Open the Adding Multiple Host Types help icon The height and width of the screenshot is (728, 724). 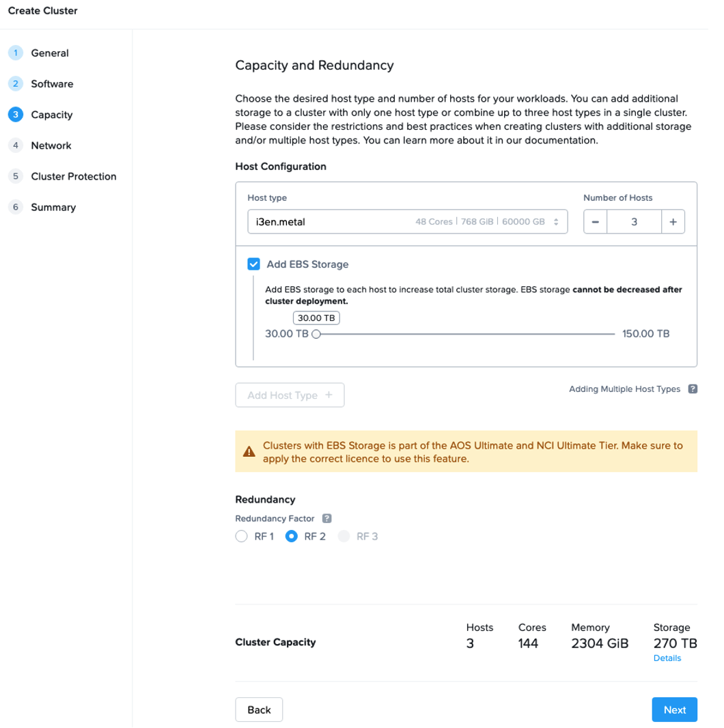pos(693,389)
